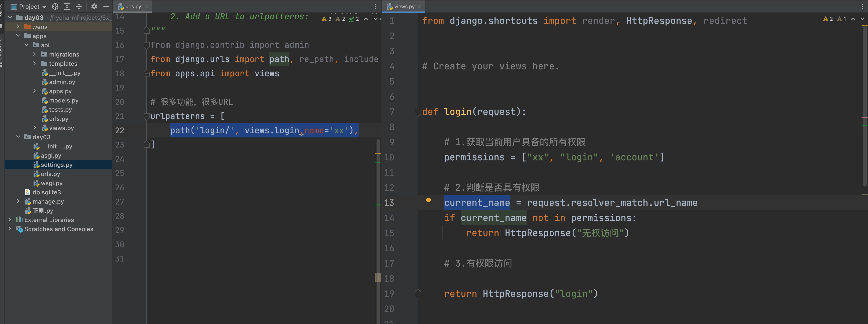Click the editor split/layout icon in toolbar
The width and height of the screenshot is (868, 324).
click(x=375, y=6)
